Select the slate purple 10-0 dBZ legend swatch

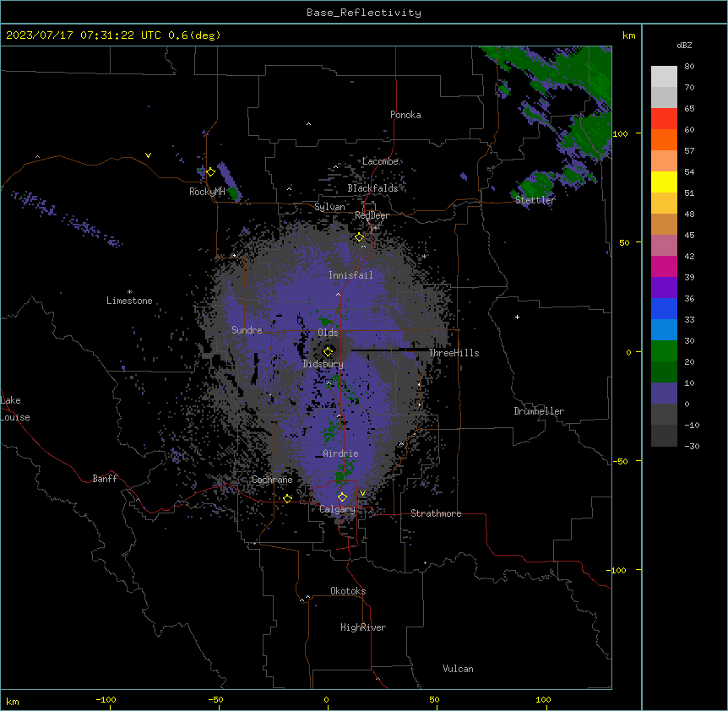tap(664, 393)
